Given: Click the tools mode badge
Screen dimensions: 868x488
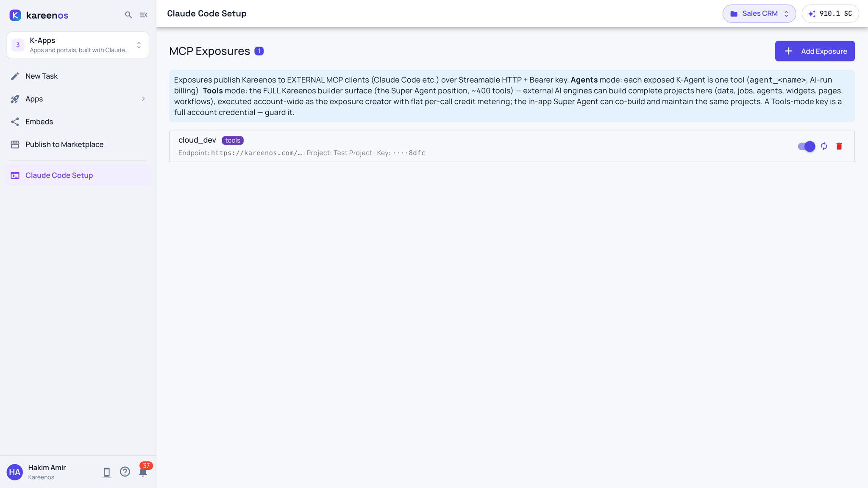Looking at the screenshot, I should click(x=233, y=140).
